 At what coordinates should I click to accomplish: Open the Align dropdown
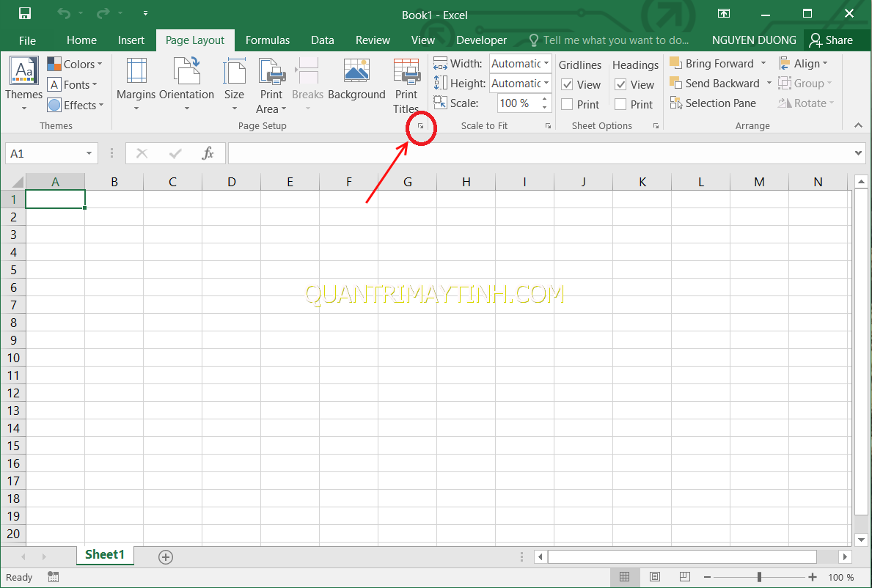pos(804,63)
